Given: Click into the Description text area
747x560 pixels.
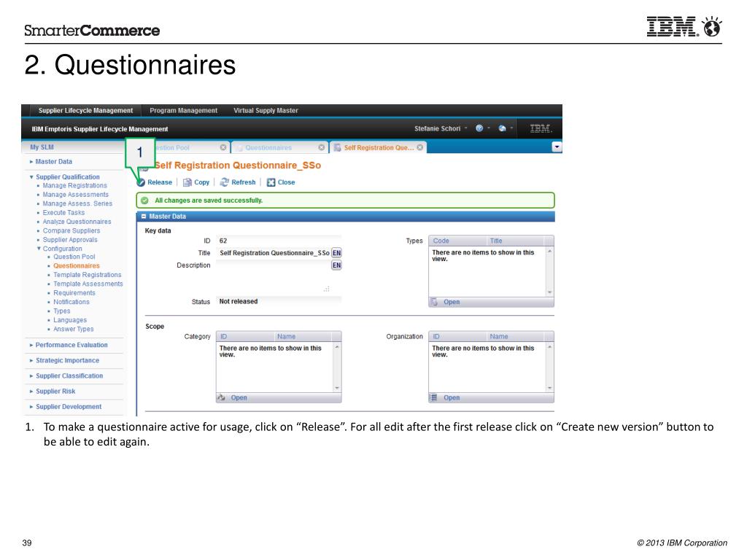Looking at the screenshot, I should (274, 276).
